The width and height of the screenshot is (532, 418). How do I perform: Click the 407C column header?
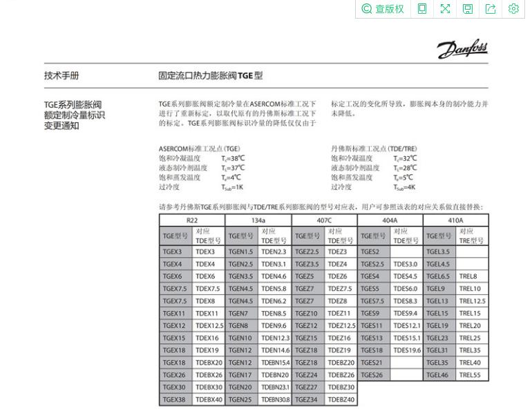tap(324, 220)
